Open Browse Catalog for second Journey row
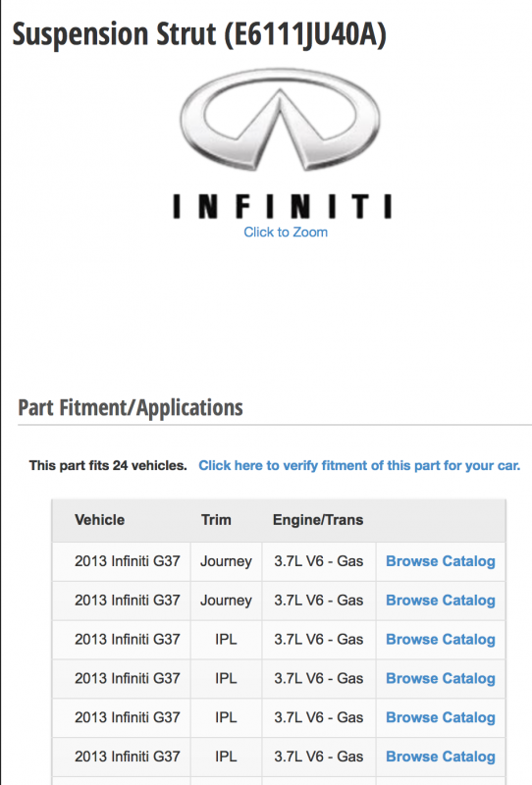The height and width of the screenshot is (785, 532). click(x=441, y=601)
